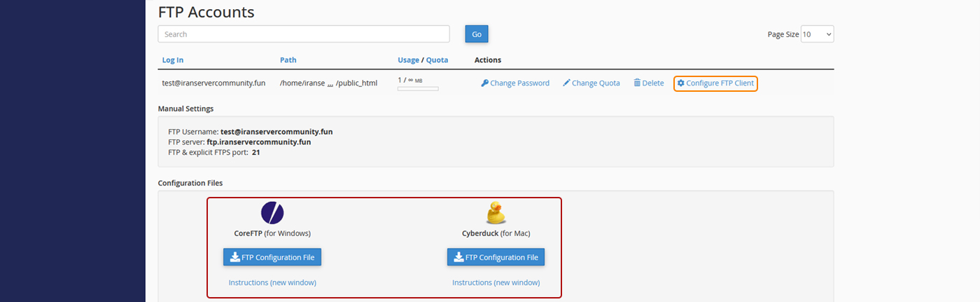The image size is (980, 302).
Task: Click the disk usage progress bar
Action: [418, 89]
